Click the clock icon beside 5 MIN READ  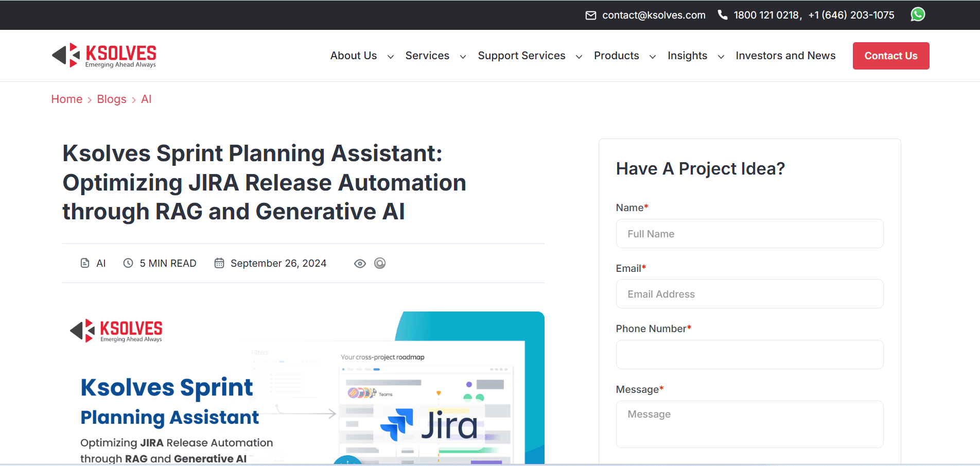[127, 263]
